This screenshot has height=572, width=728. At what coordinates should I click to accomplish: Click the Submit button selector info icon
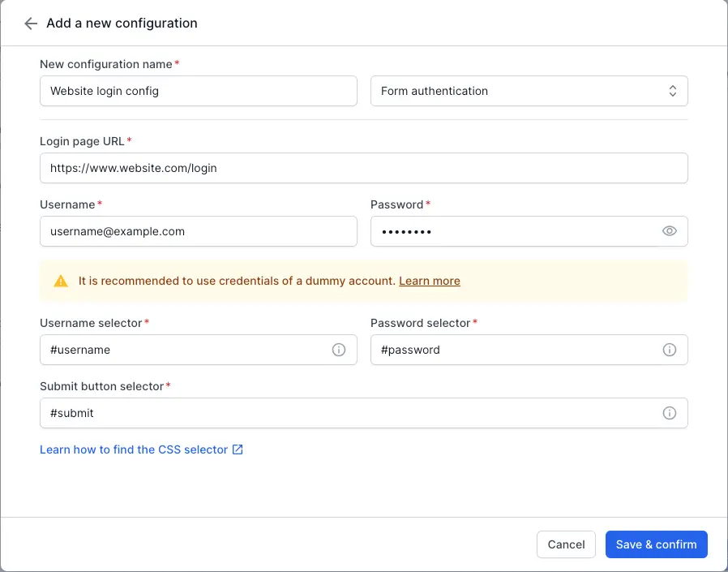[x=670, y=413]
